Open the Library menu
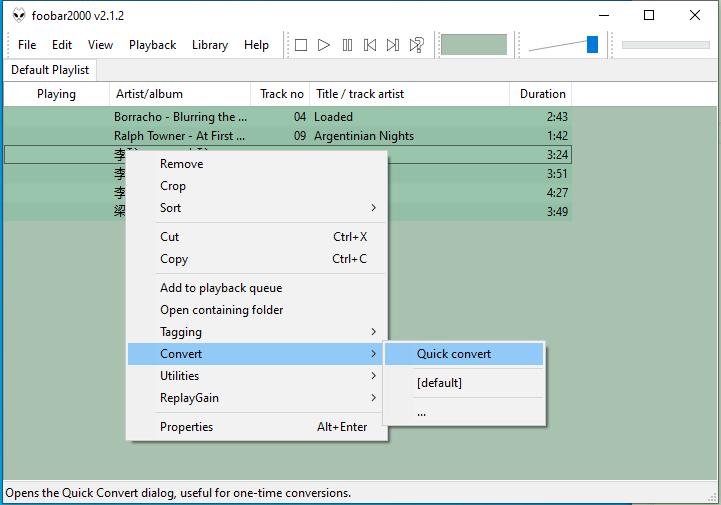This screenshot has height=505, width=721. [210, 45]
